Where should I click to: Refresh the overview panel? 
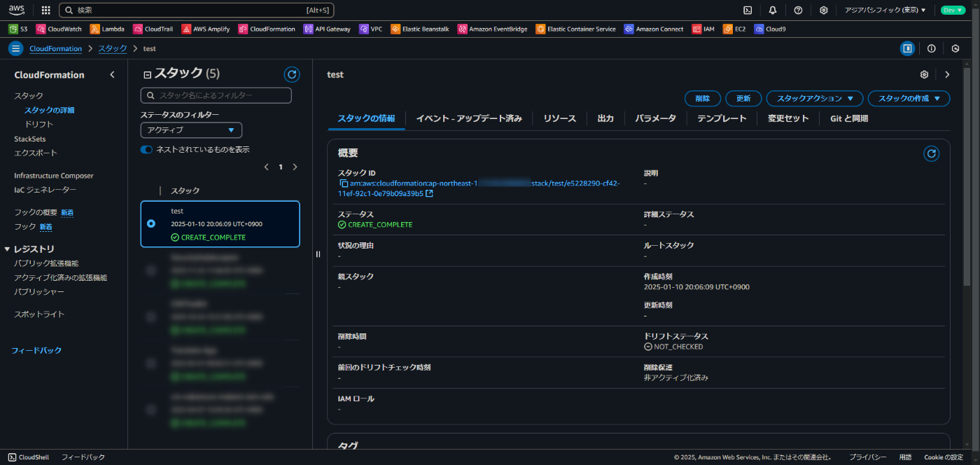[x=931, y=153]
